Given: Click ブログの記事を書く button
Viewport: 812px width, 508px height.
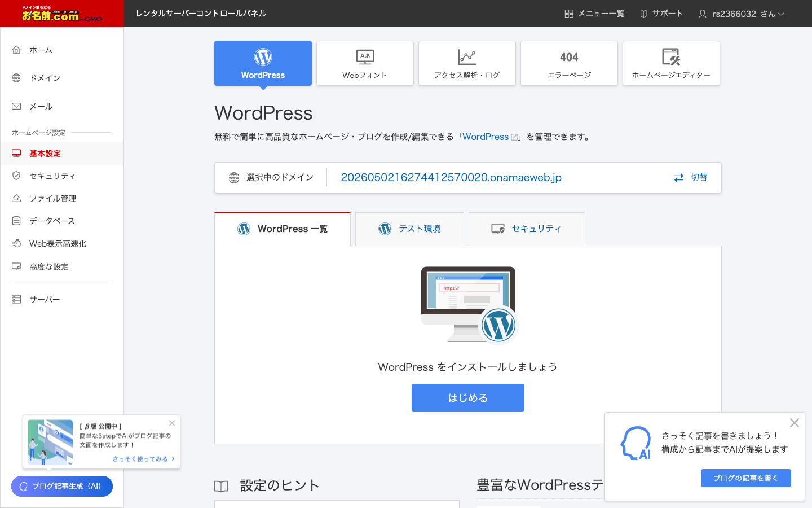Looking at the screenshot, I should pyautogui.click(x=745, y=478).
